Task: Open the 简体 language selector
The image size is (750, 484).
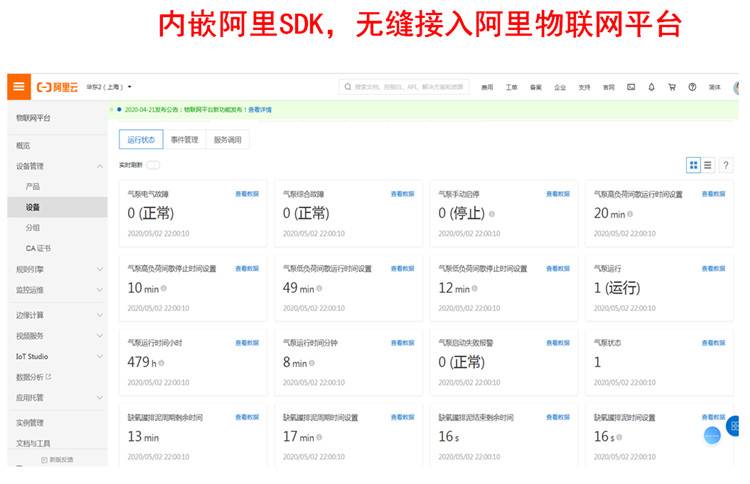Action: pyautogui.click(x=715, y=87)
